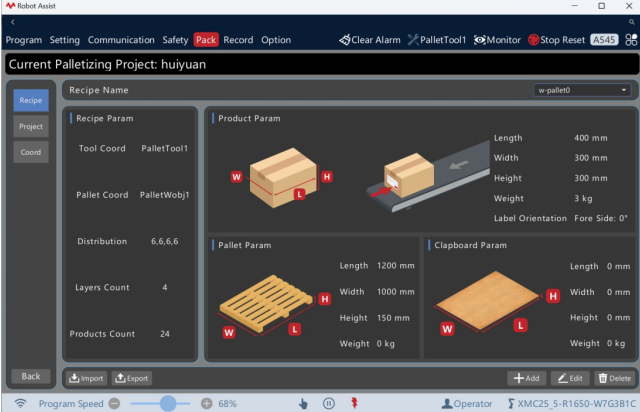Image resolution: width=640 pixels, height=412 pixels.
Task: Click the Clear Alarm broom icon
Action: click(x=344, y=40)
